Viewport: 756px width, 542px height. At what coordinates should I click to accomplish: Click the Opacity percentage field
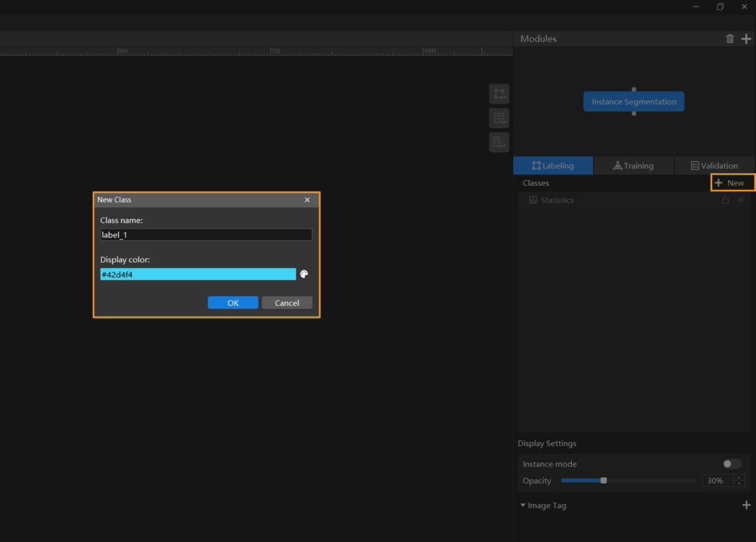(x=717, y=481)
